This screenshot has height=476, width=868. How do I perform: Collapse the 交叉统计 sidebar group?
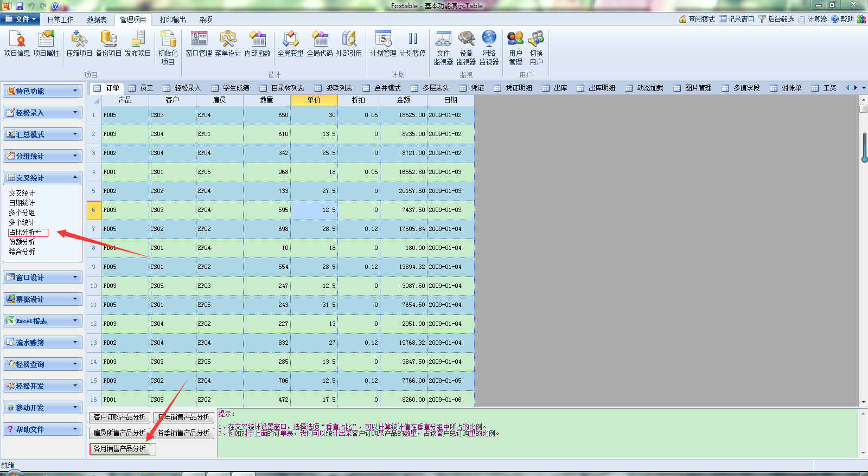click(42, 178)
